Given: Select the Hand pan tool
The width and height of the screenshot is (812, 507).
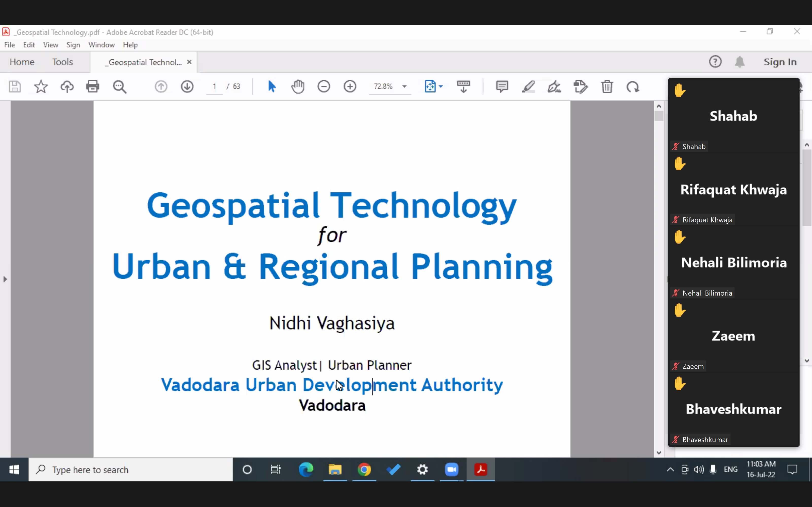Looking at the screenshot, I should (298, 86).
